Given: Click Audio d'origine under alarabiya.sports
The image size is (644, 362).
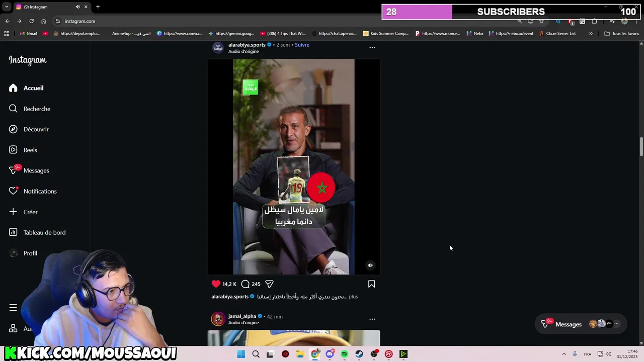Looking at the screenshot, I should click(x=244, y=51).
